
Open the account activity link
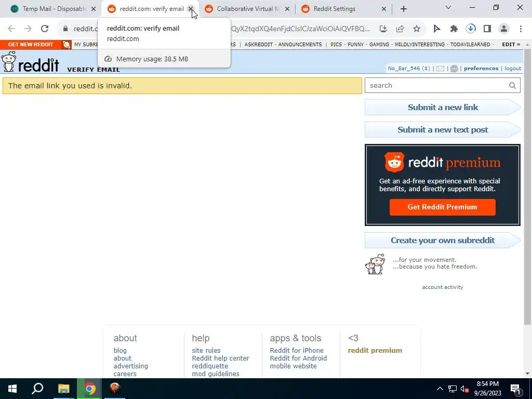click(x=443, y=287)
